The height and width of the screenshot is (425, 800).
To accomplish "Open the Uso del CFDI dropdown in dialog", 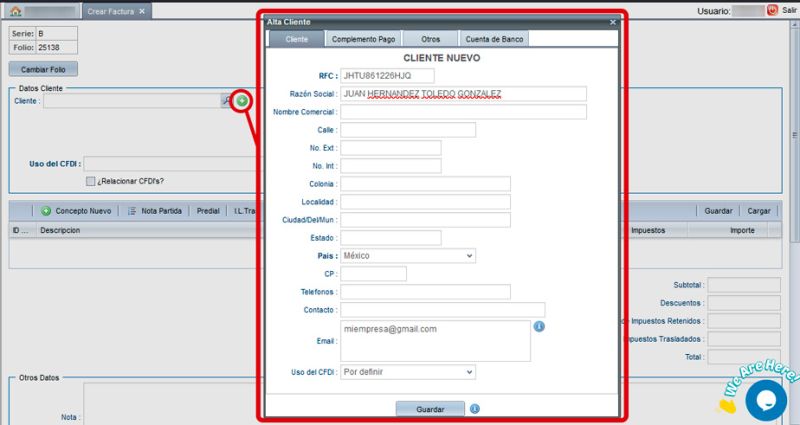I will click(470, 372).
